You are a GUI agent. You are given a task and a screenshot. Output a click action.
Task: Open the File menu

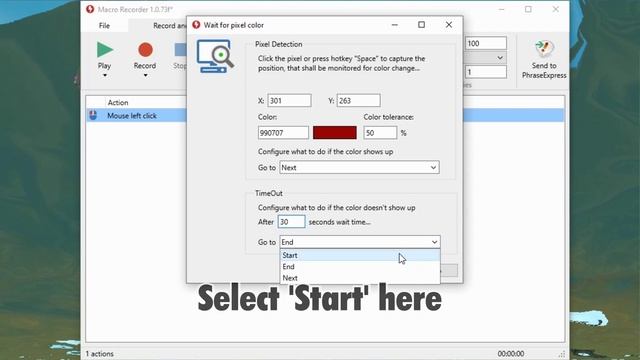(104, 25)
